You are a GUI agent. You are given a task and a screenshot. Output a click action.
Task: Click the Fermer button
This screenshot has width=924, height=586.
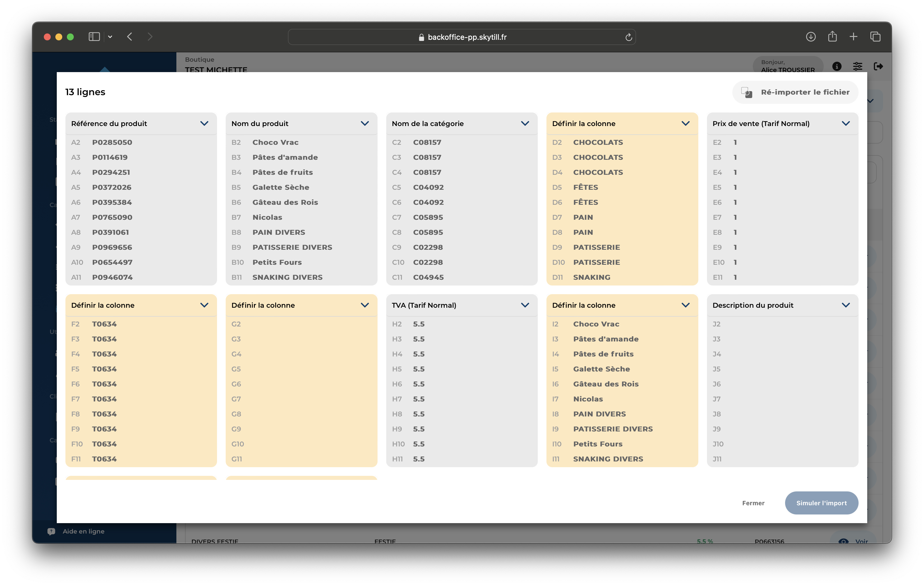(753, 503)
